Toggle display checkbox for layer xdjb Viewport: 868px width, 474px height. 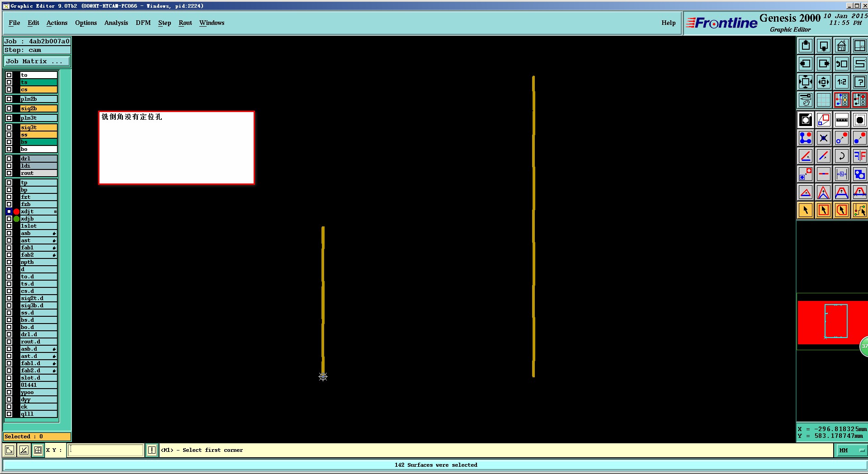tap(9, 219)
